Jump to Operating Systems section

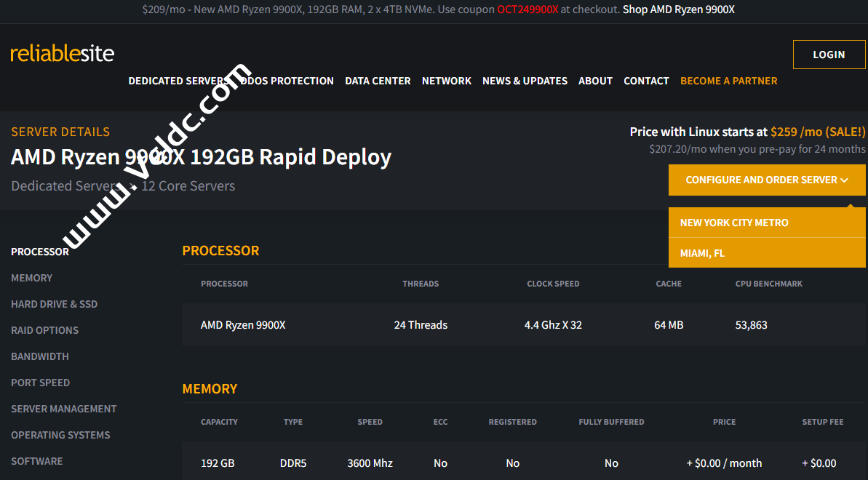(60, 435)
